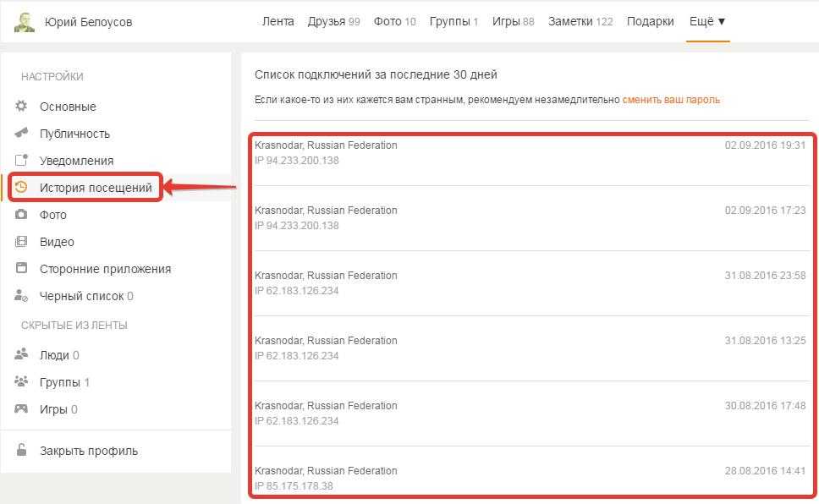The width and height of the screenshot is (819, 504).
Task: Click the connection entry dated 02.09.2016 19:31
Action: 530,153
